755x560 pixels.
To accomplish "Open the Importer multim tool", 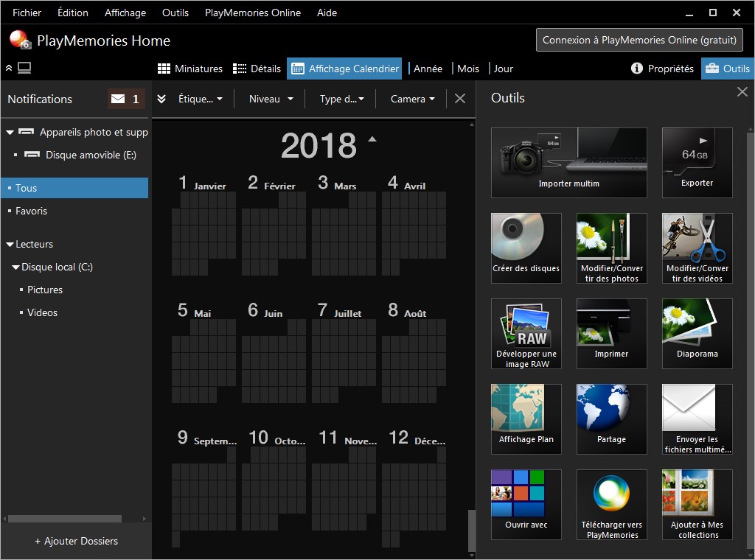I will click(x=568, y=163).
